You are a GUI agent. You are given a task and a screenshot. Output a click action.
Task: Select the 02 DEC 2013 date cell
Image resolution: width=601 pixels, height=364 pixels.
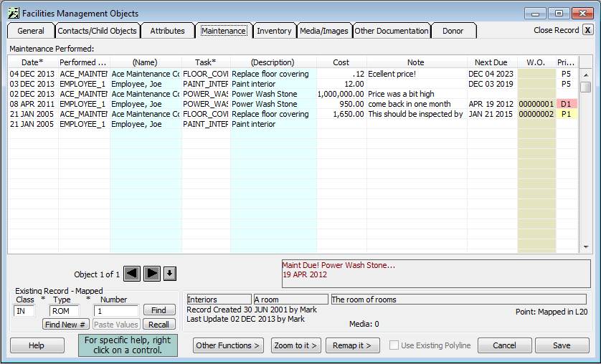click(x=33, y=94)
